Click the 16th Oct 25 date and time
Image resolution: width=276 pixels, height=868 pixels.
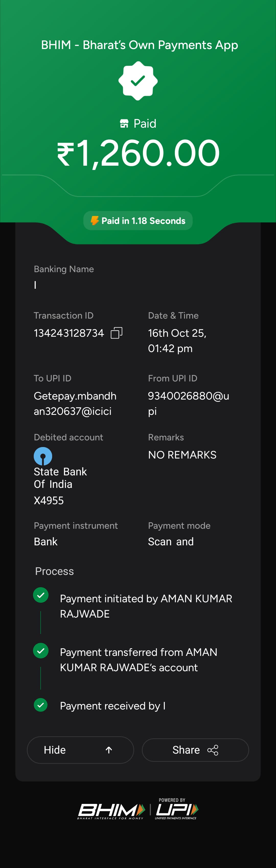pos(177,340)
